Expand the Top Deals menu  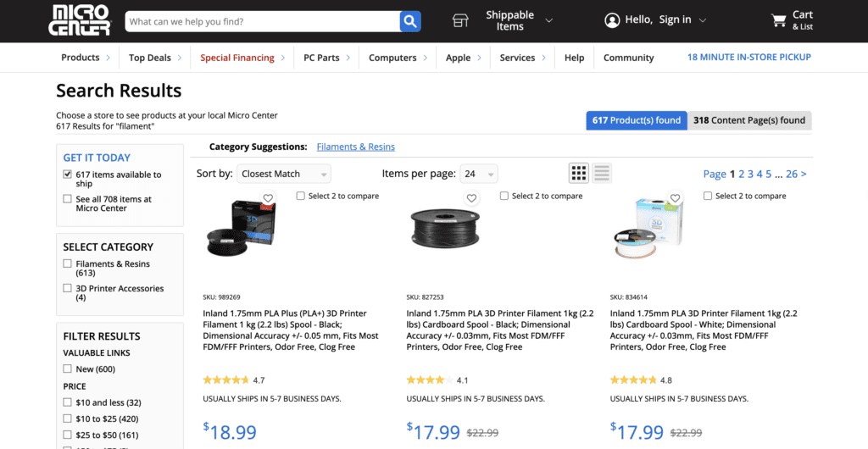(x=156, y=58)
